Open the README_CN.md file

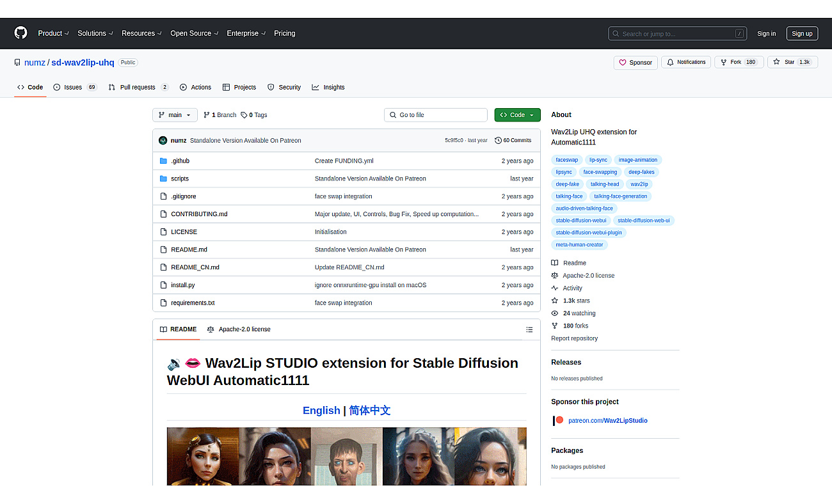(x=195, y=267)
